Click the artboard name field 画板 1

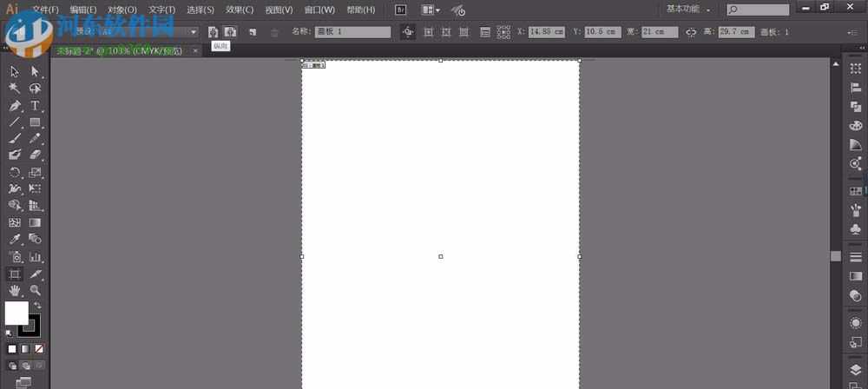(352, 32)
